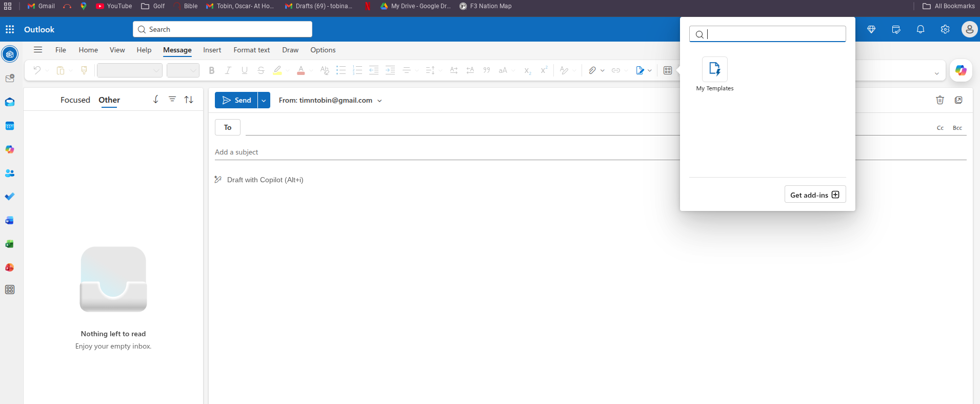
Task: Switch to the View ribbon tab
Action: pos(117,50)
